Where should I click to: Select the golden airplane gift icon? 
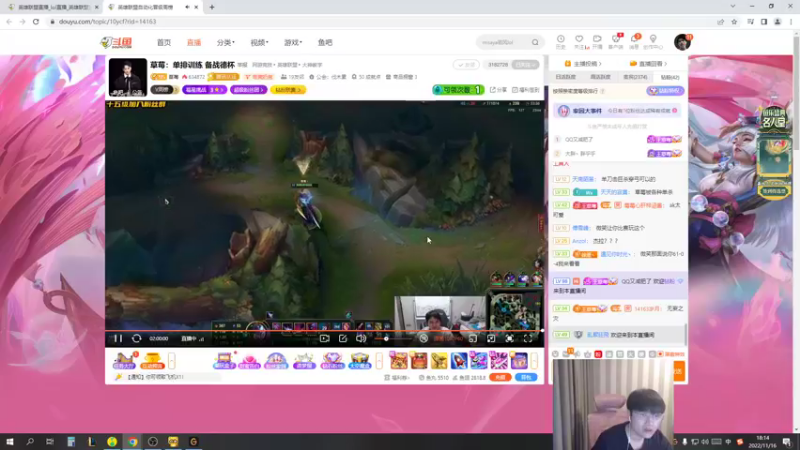tap(439, 361)
